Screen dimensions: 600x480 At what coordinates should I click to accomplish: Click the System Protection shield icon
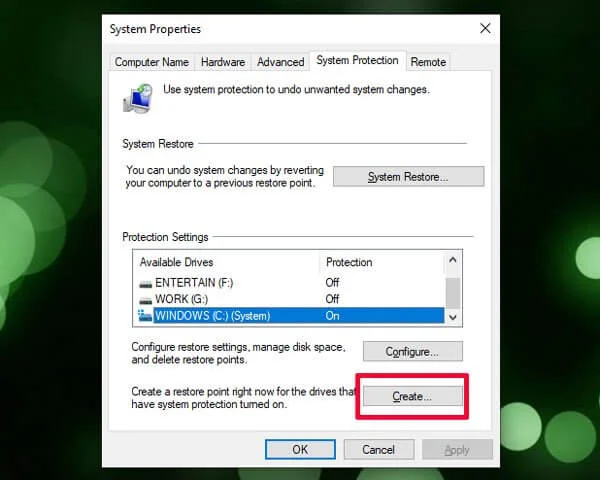[138, 98]
